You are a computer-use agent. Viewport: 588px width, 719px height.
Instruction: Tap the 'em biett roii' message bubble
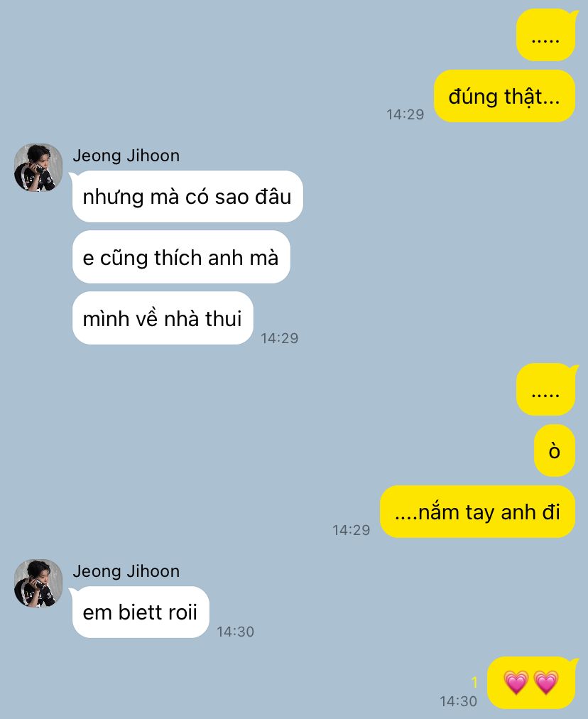click(140, 612)
